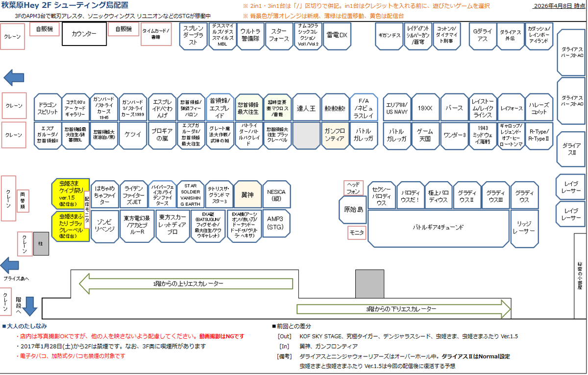Open the ナムコクラシックコレクション Vol.1/Vol.2 box
The height and width of the screenshot is (375, 588).
tap(308, 36)
